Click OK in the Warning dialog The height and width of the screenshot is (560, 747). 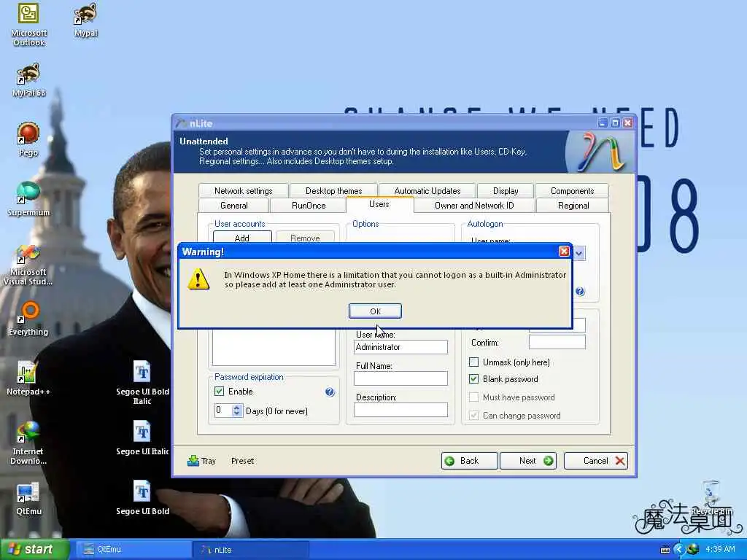(376, 311)
